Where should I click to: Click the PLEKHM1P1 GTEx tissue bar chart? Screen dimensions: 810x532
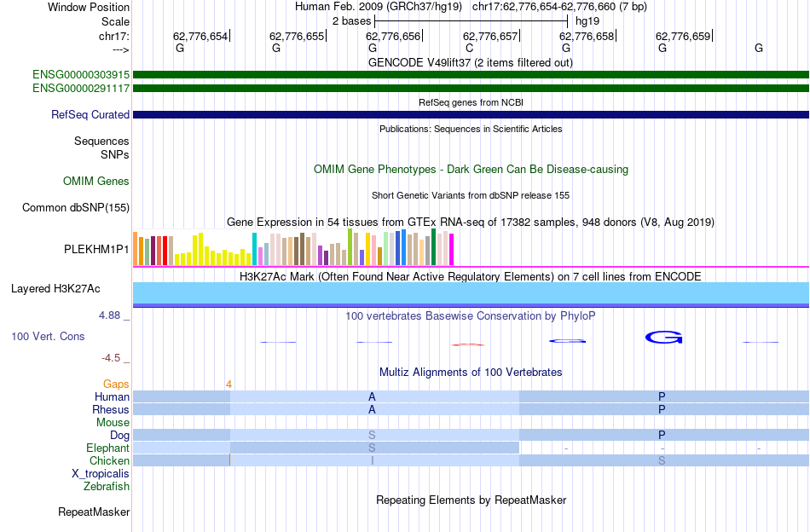(293, 247)
